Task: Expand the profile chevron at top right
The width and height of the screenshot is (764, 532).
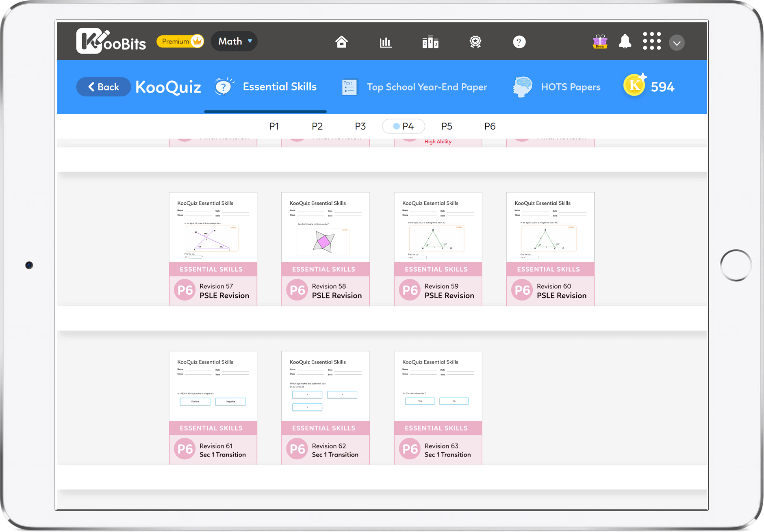Action: click(676, 42)
